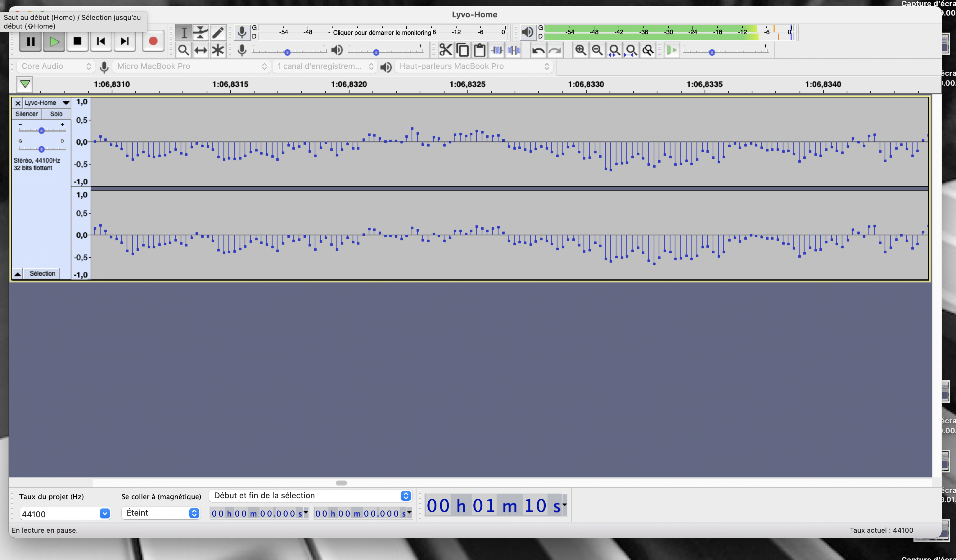
Task: Click the Fit project to width zoom icon
Action: (631, 50)
